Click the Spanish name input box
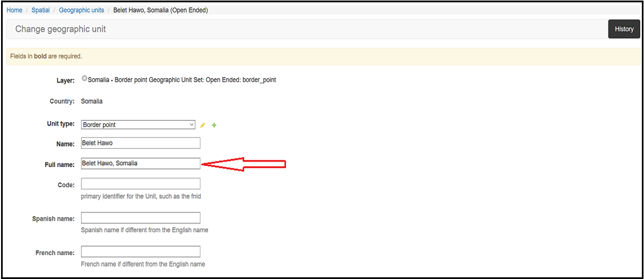 coord(141,218)
